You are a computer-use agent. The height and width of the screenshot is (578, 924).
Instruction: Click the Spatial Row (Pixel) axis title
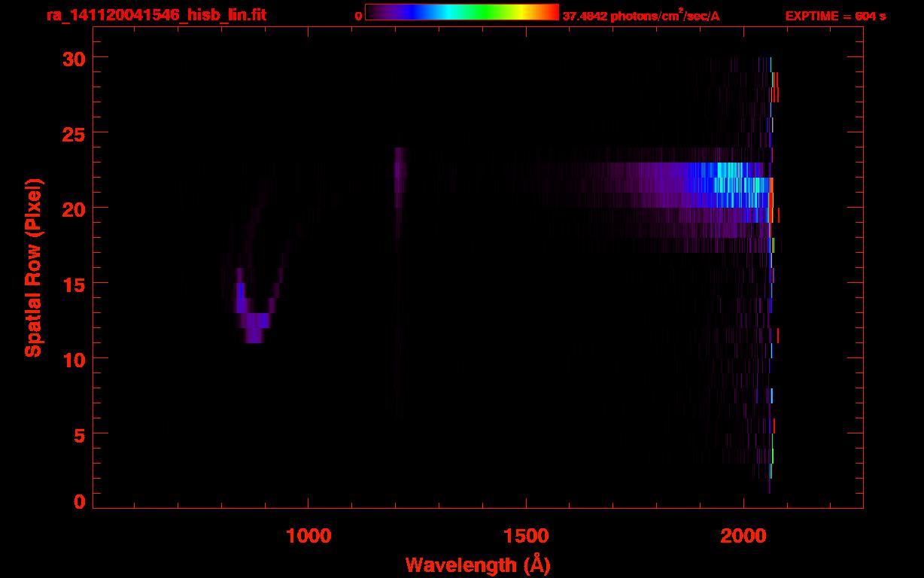click(x=33, y=267)
